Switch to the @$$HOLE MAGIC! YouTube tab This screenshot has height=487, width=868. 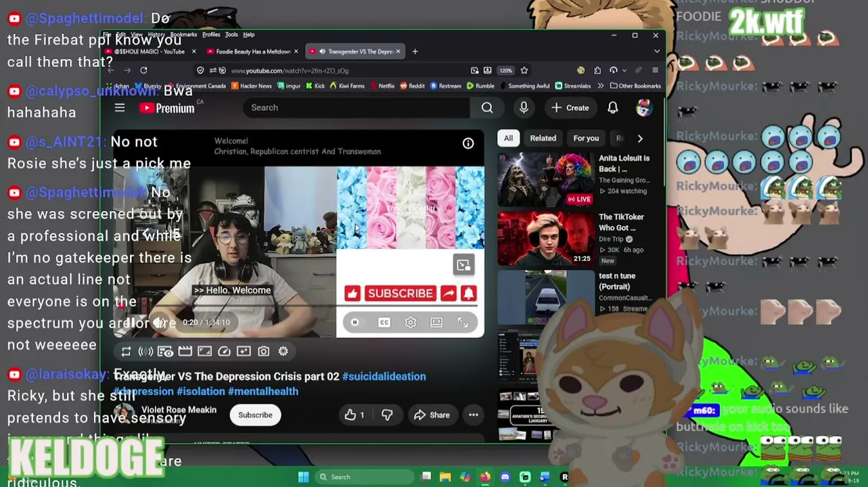(149, 51)
